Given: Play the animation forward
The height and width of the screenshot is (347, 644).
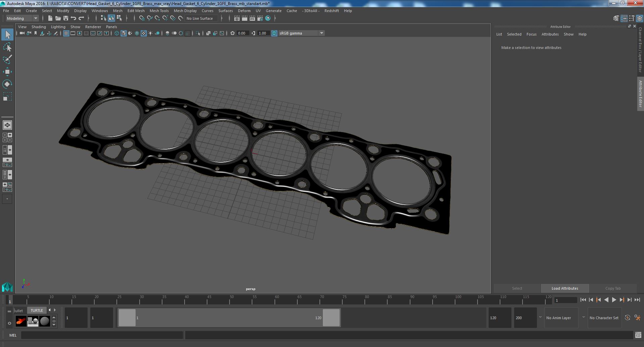Looking at the screenshot, I should click(614, 300).
